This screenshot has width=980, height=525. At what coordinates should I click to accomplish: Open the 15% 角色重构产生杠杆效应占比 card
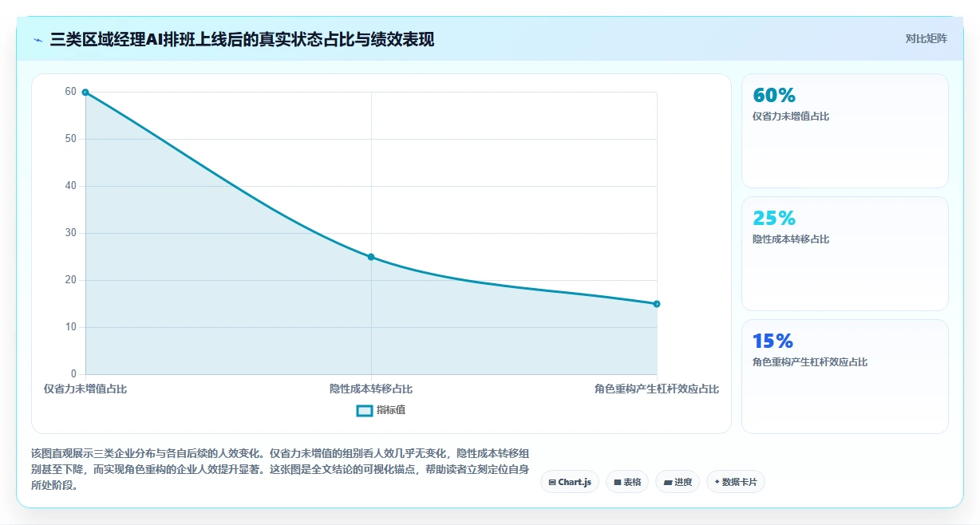coord(845,377)
